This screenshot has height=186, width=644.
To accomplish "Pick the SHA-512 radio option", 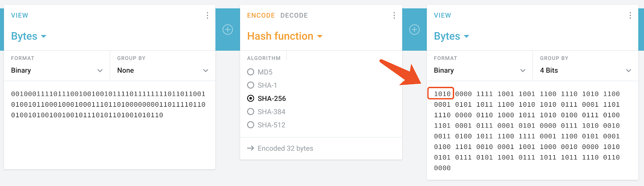I will point(250,125).
